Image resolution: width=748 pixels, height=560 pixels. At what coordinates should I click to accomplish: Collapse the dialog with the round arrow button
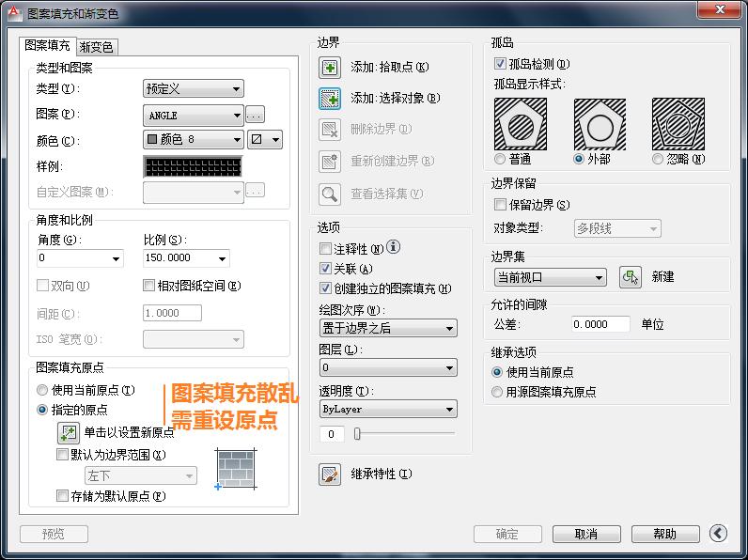(718, 534)
